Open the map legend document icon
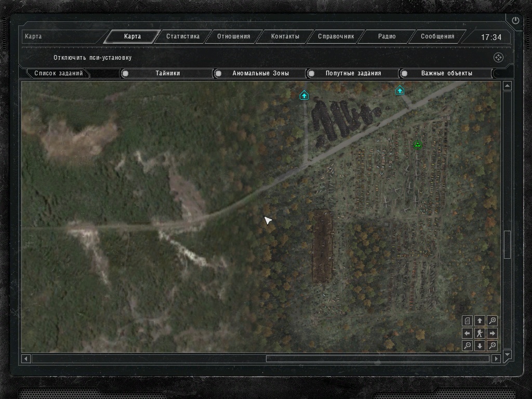The width and height of the screenshot is (532, 399). click(467, 321)
